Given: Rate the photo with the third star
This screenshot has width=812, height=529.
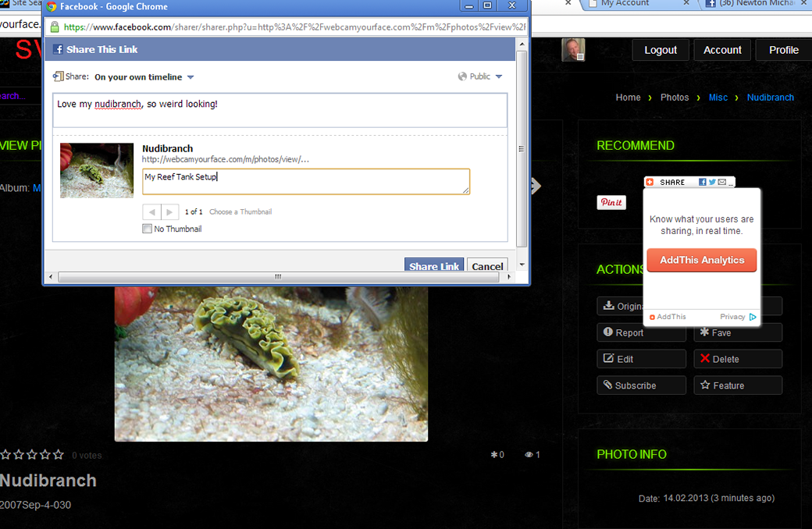Looking at the screenshot, I should [x=32, y=454].
